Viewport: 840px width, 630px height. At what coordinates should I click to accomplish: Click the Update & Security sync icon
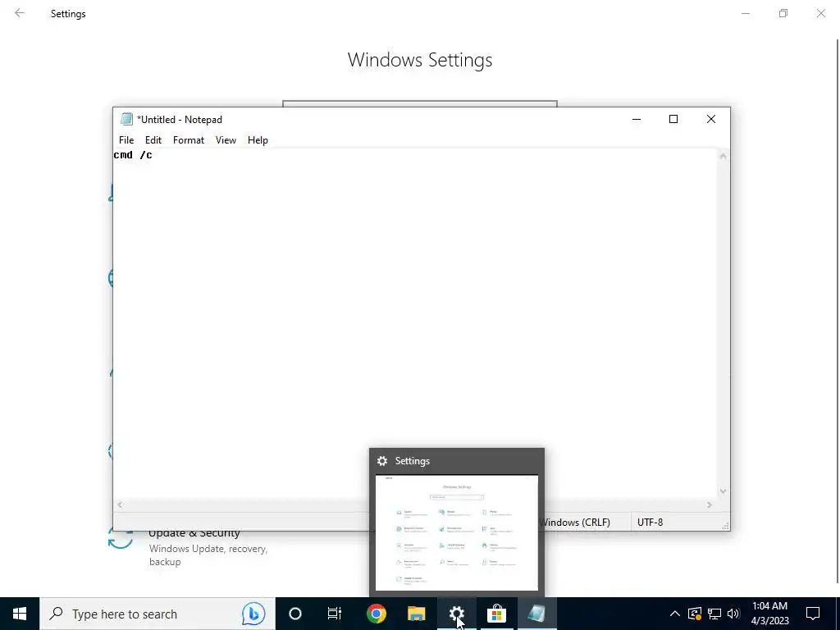(121, 538)
